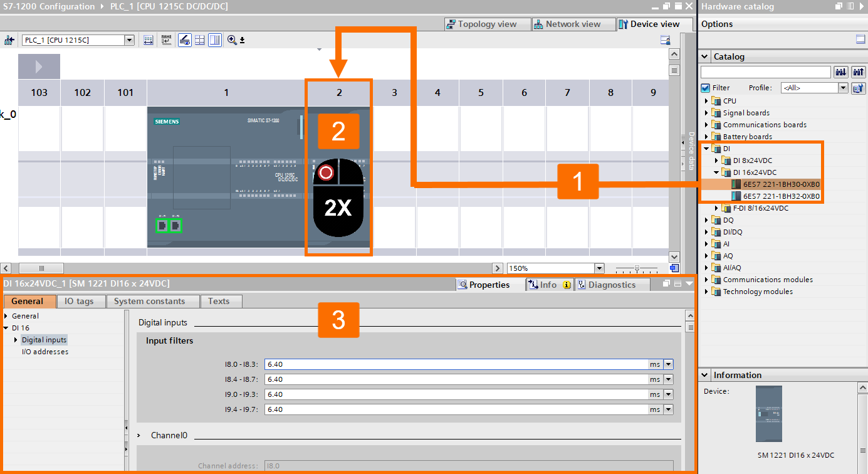This screenshot has width=868, height=474.
Task: Click slot 3 header in the rack
Action: [394, 93]
